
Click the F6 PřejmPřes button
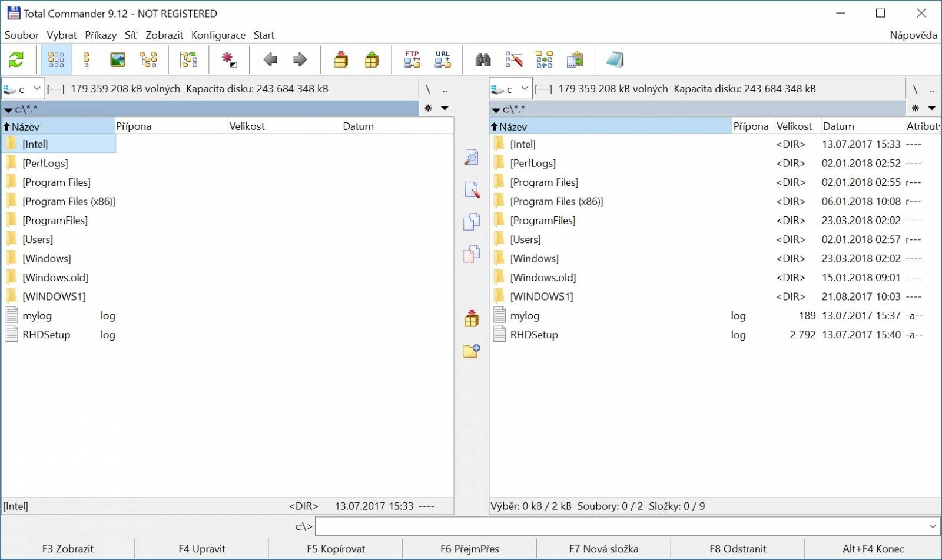coord(470,549)
